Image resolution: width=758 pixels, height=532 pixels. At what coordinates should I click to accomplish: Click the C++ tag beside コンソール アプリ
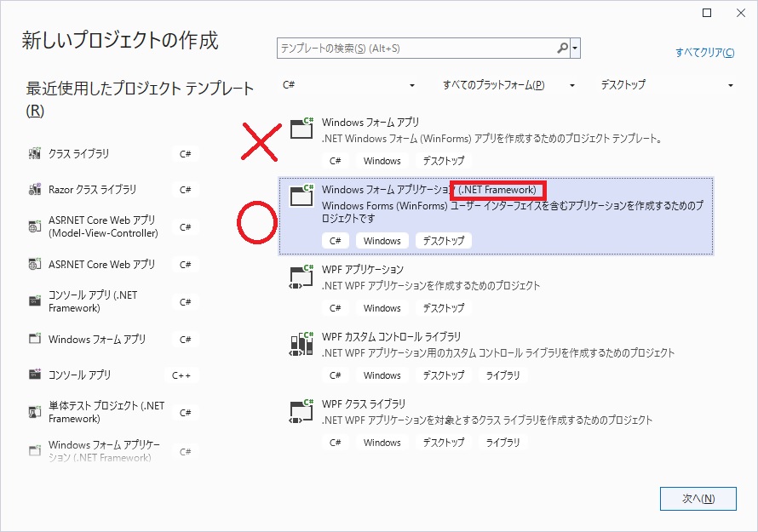coord(181,375)
